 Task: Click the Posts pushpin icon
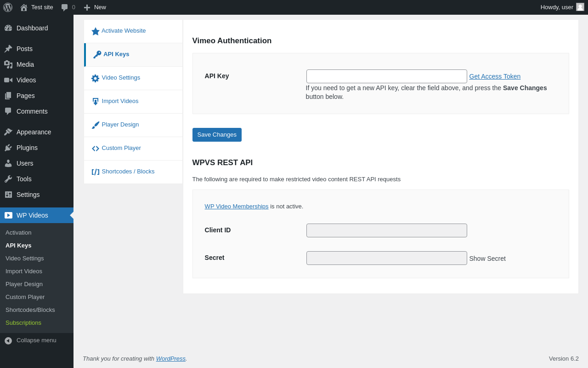(x=8, y=49)
